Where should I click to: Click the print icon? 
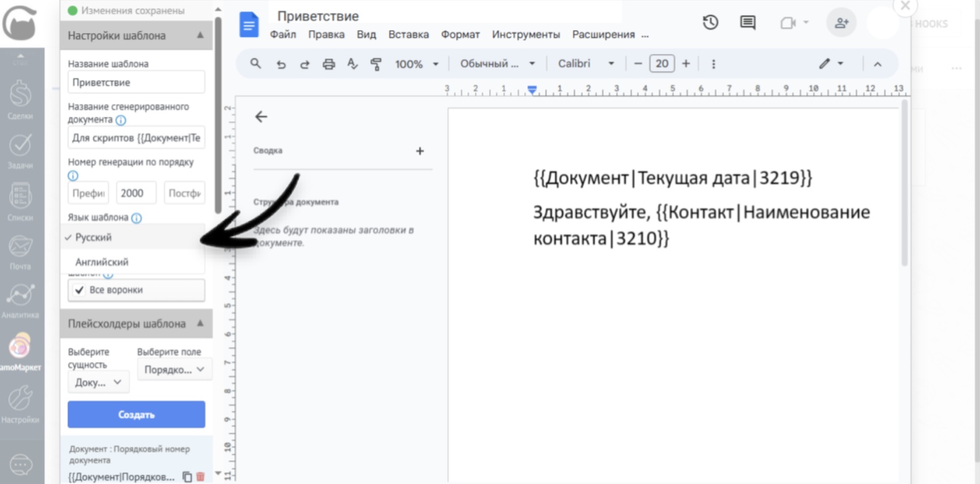coord(329,64)
